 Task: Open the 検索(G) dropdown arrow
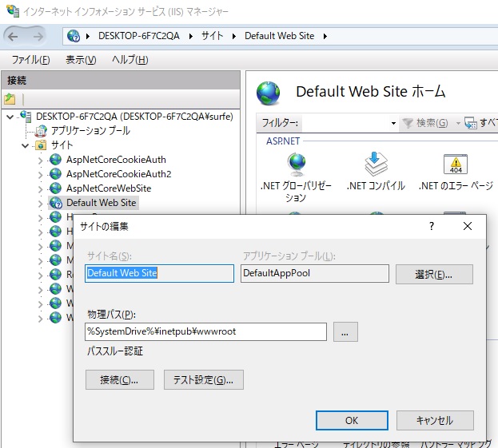coord(458,123)
